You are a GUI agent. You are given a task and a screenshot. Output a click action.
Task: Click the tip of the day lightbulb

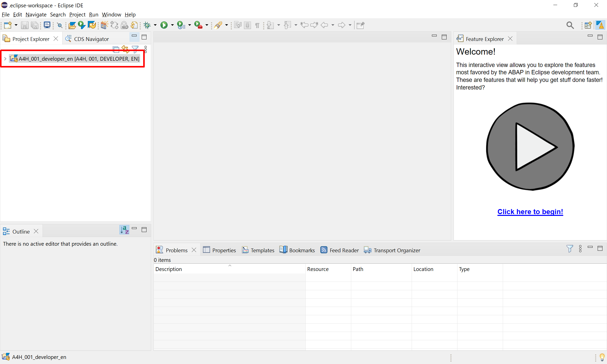coord(602,357)
